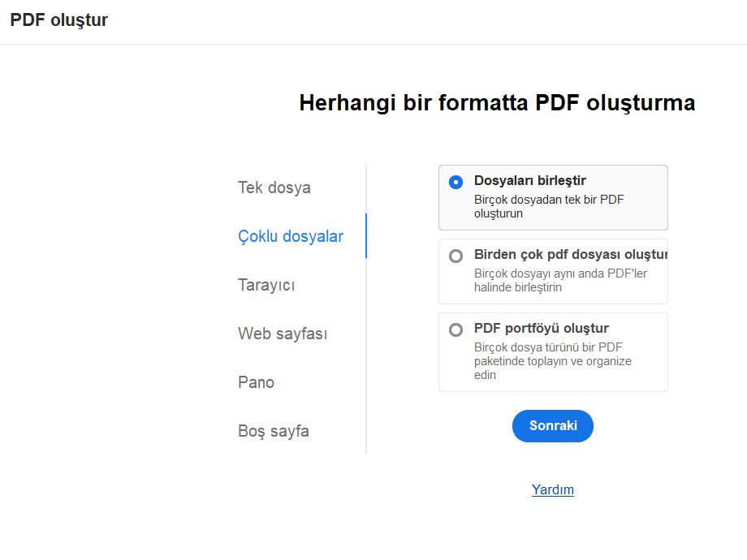This screenshot has height=560, width=747.
Task: Click the blue "Sonraki" button
Action: point(553,425)
